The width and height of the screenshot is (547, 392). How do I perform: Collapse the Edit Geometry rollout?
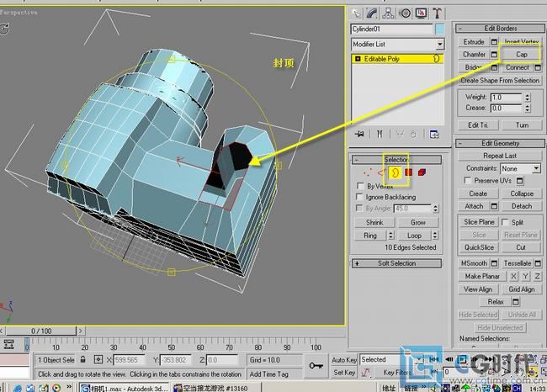coord(500,143)
